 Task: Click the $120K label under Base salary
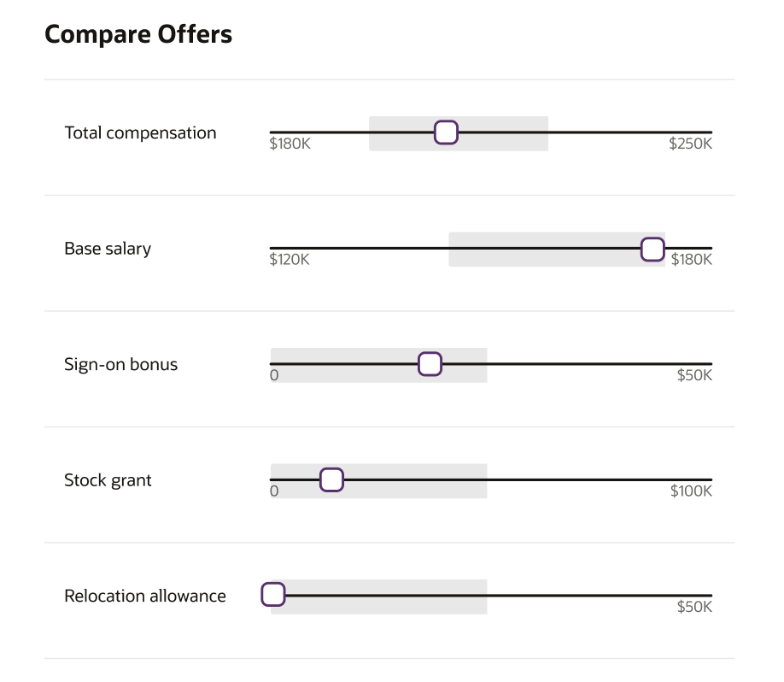point(290,259)
